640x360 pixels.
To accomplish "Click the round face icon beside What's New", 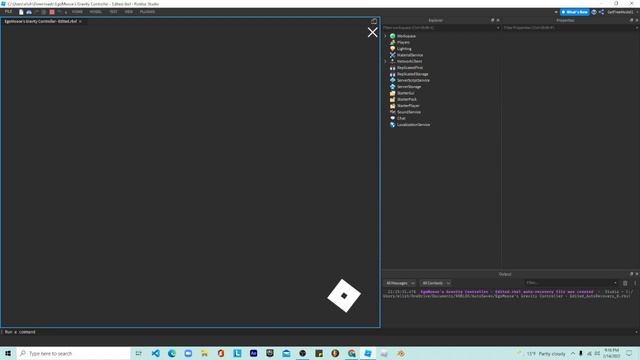I will click(x=594, y=12).
